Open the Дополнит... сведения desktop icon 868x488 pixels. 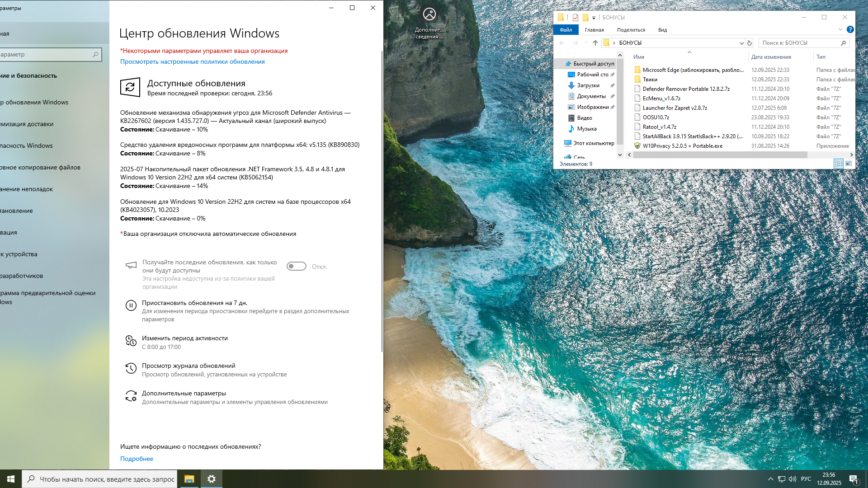[x=429, y=23]
